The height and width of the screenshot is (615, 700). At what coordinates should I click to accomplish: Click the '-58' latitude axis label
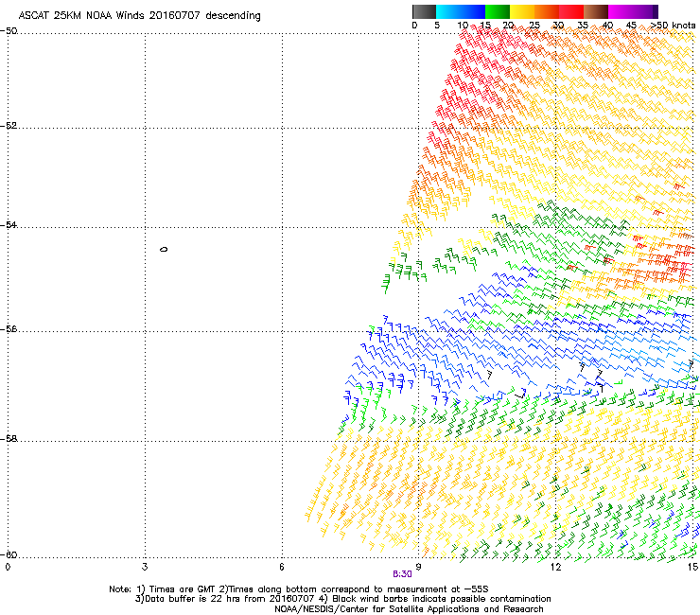(x=9, y=439)
